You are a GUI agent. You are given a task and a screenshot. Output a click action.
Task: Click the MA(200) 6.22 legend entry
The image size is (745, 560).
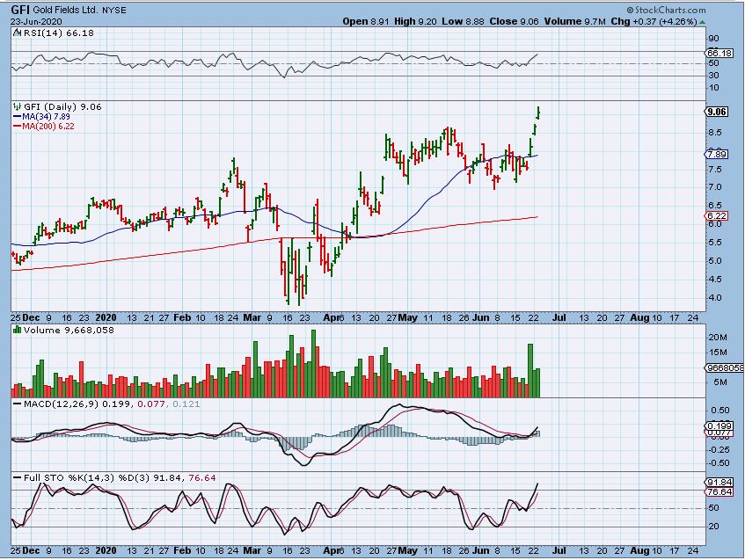pos(48,127)
